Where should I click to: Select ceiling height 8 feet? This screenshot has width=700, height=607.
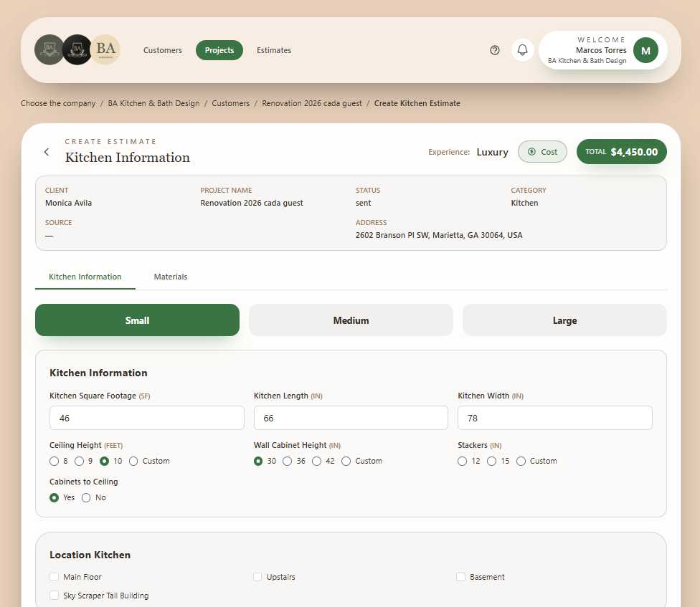click(x=54, y=461)
